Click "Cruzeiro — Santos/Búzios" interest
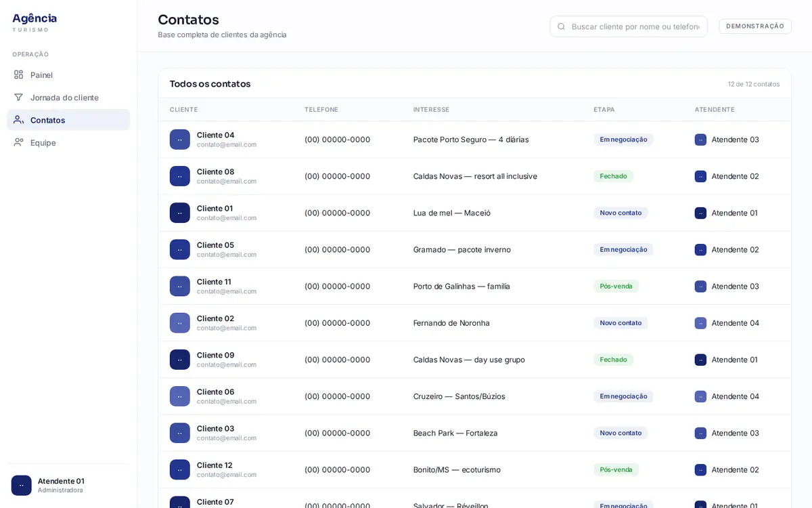Viewport: 812px width, 508px height. tap(459, 396)
